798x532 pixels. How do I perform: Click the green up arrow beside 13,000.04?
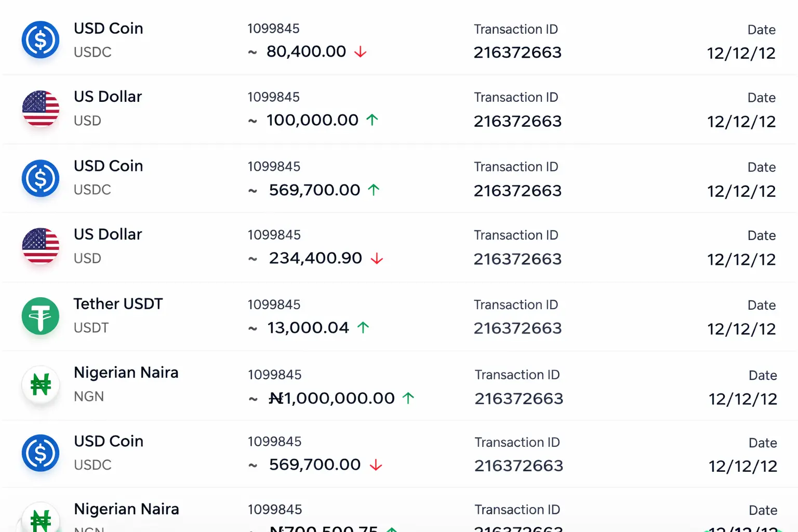coord(364,327)
